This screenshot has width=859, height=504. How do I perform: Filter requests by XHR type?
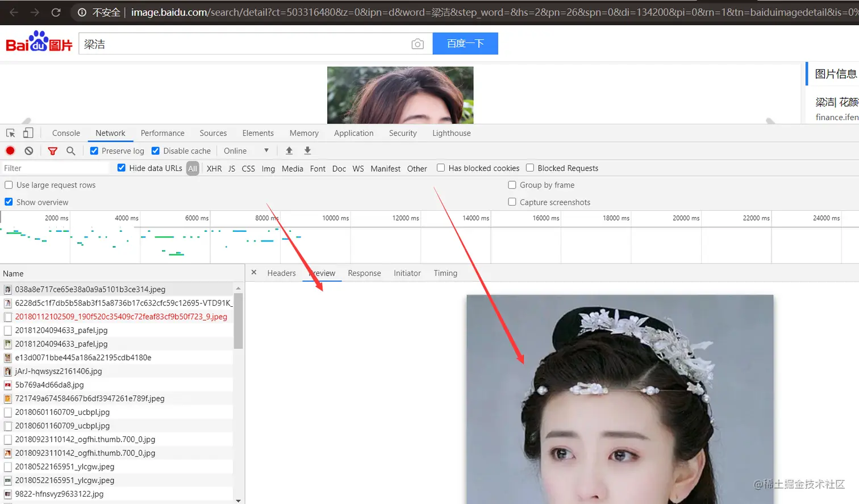pyautogui.click(x=214, y=169)
